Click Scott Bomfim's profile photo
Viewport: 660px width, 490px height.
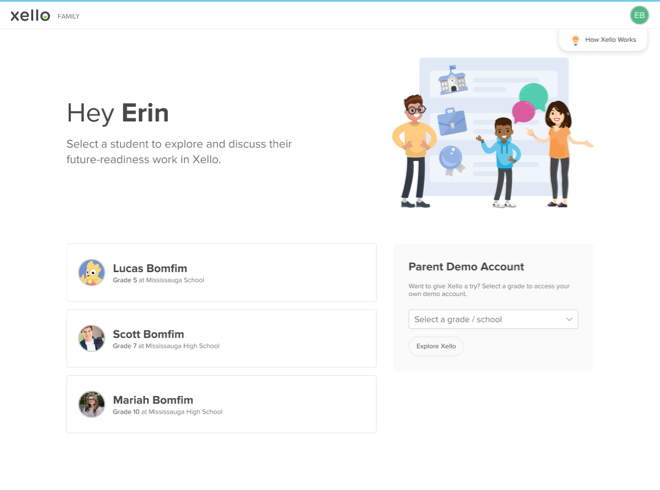coord(91,338)
